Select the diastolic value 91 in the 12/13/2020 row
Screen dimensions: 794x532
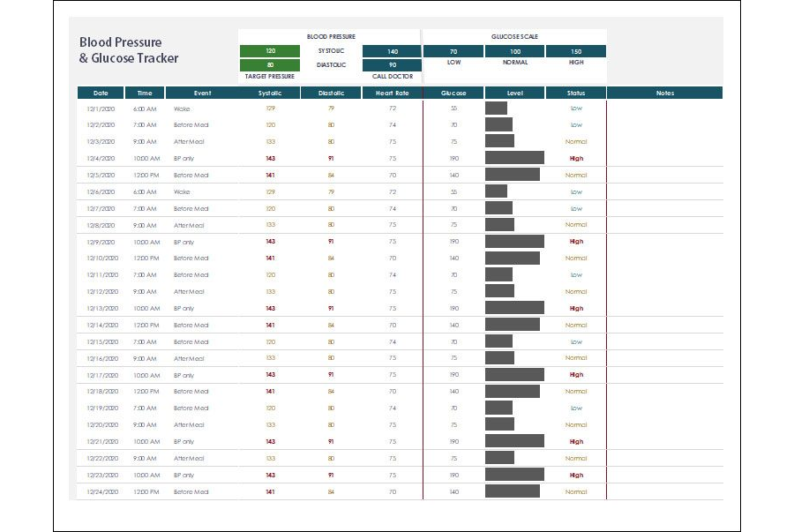click(x=331, y=308)
